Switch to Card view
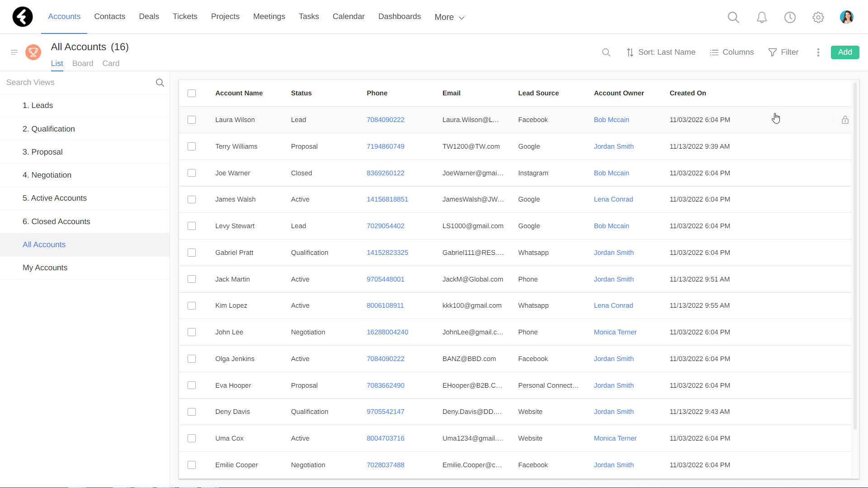The height and width of the screenshot is (488, 868). (x=111, y=63)
